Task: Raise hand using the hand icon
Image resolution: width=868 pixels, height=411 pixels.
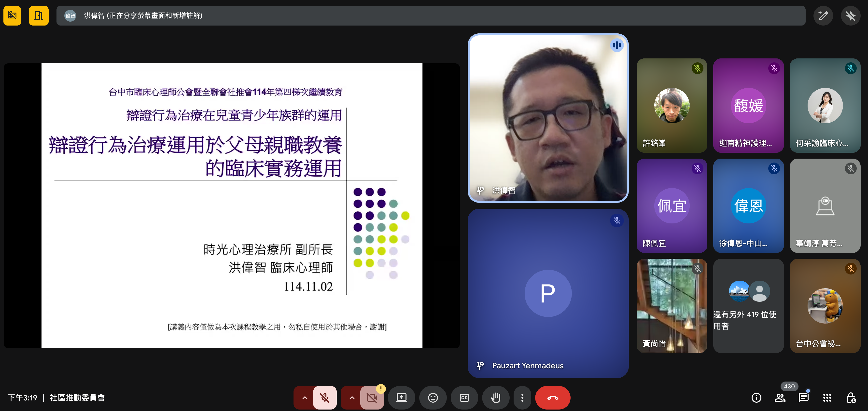Action: (x=495, y=397)
